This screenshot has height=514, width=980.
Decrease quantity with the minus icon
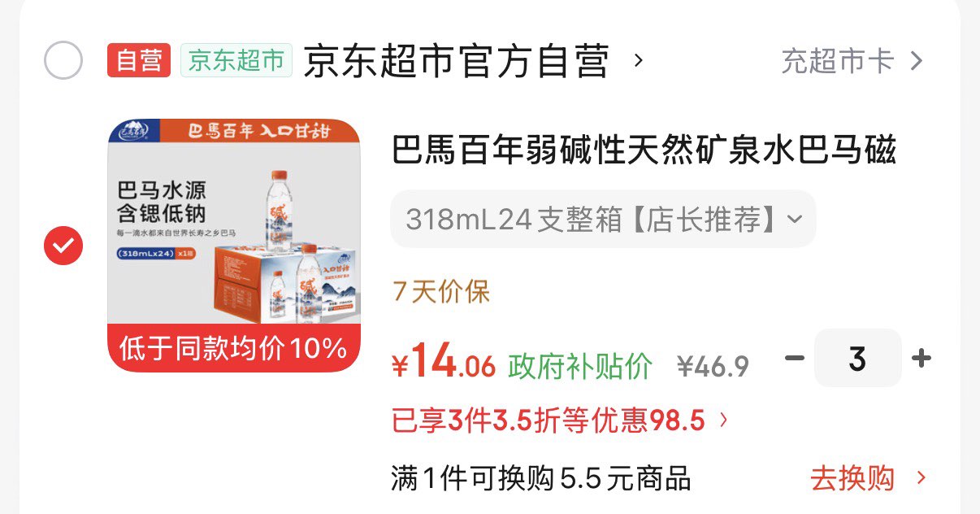pos(795,358)
